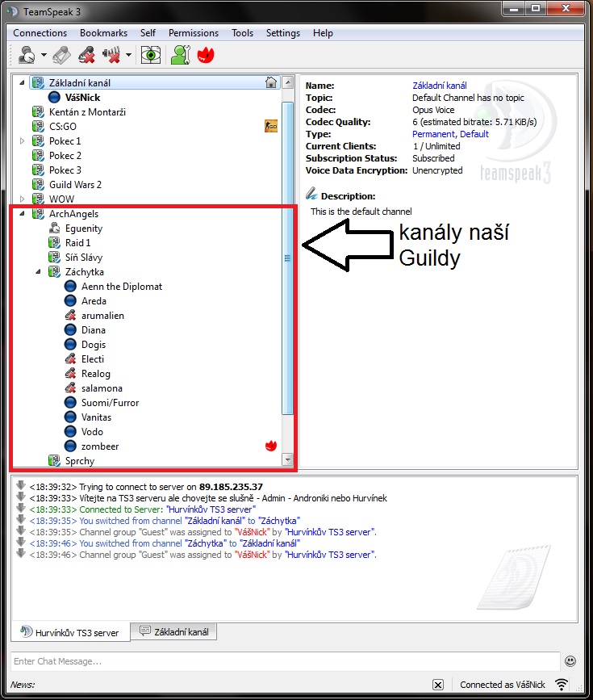Collapse the Záchytka channel

pyautogui.click(x=39, y=272)
